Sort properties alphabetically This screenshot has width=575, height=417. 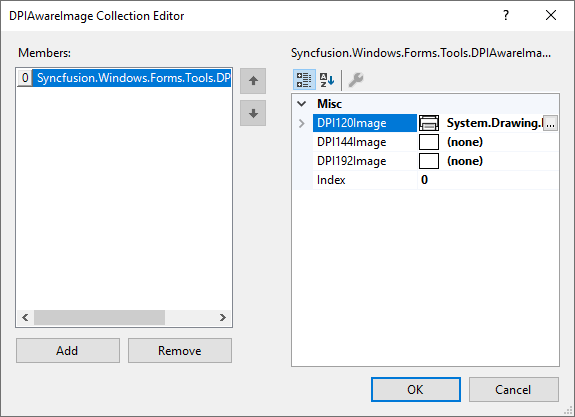327,80
